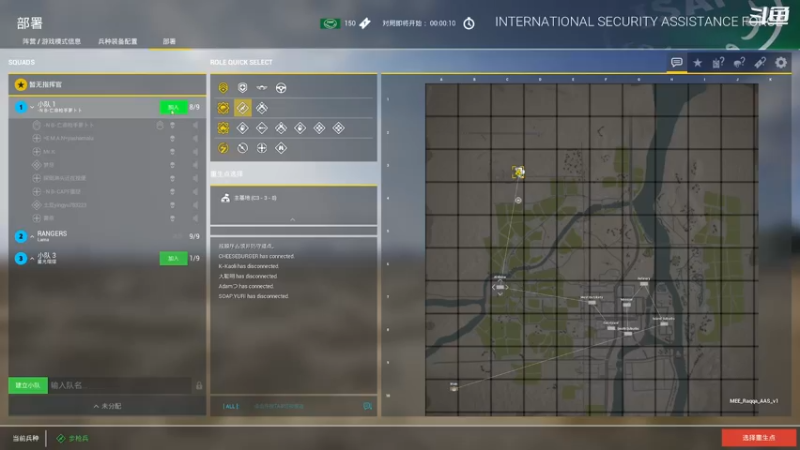The height and width of the screenshot is (450, 800).
Task: Expand the RANGERS squad chevron
Action: tap(32, 236)
